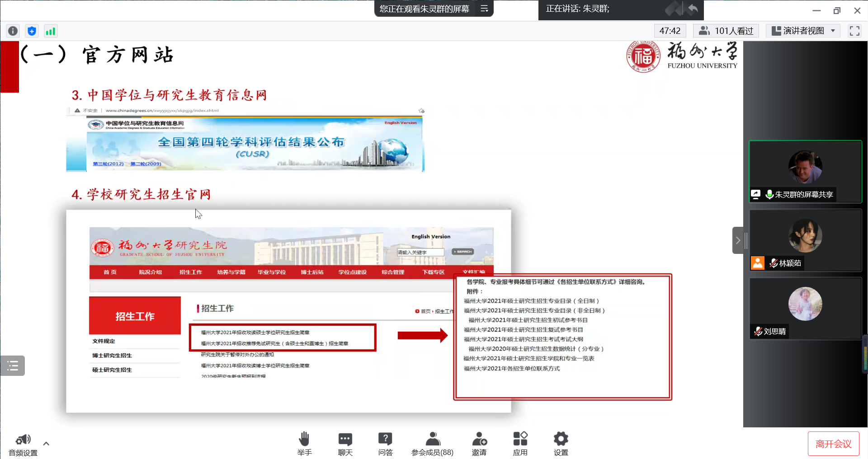The image size is (868, 459).
Task: Click 正在讲话: 朱灵群 speaker indicator
Action: [x=577, y=9]
